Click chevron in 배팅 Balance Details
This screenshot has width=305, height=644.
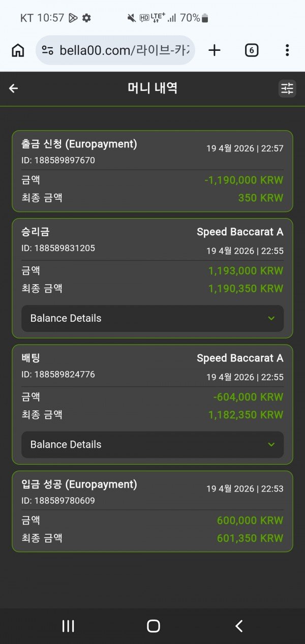pos(271,444)
